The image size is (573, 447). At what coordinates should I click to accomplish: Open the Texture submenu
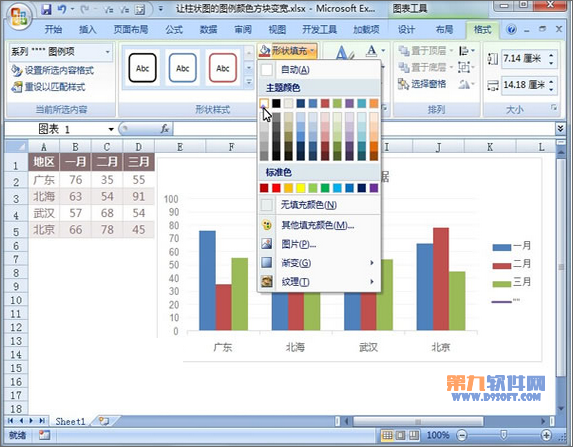point(319,282)
